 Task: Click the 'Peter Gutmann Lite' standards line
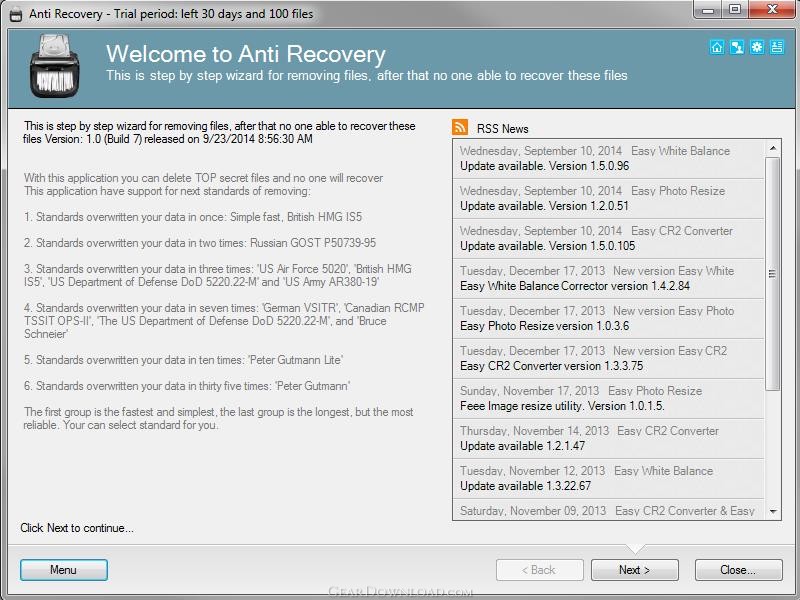tap(183, 360)
